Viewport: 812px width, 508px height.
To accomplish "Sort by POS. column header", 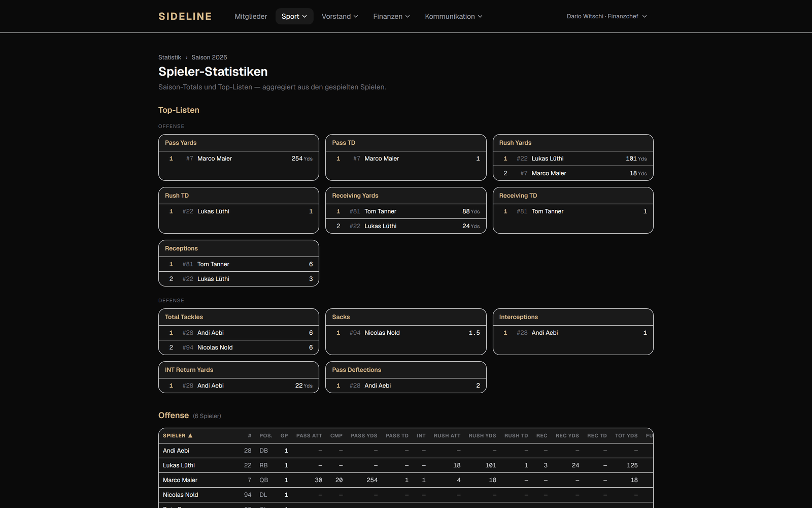I will (x=266, y=436).
